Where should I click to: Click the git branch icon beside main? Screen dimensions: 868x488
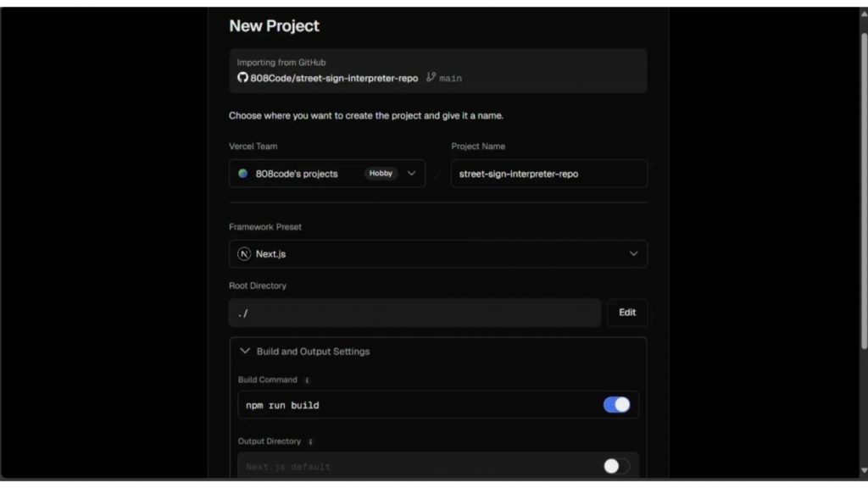431,77
